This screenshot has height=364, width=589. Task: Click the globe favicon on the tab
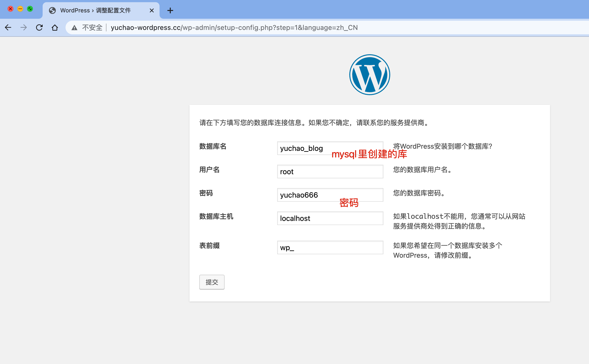click(52, 10)
